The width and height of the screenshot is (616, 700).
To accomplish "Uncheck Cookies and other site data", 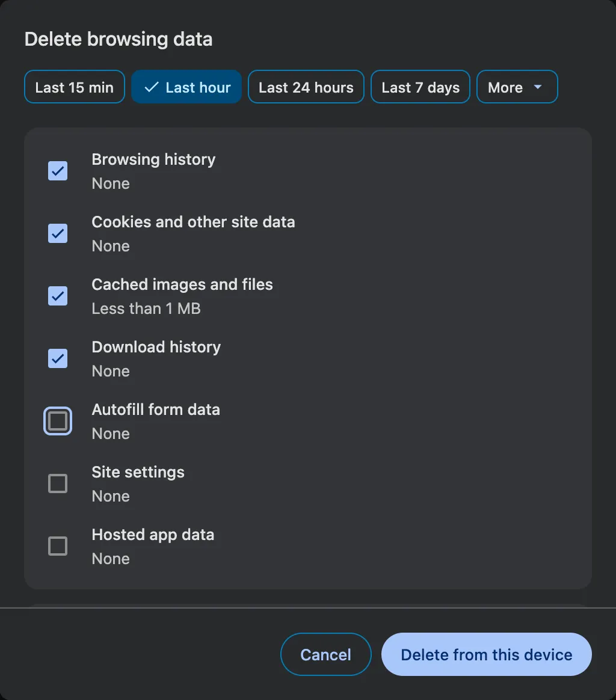I will [58, 233].
